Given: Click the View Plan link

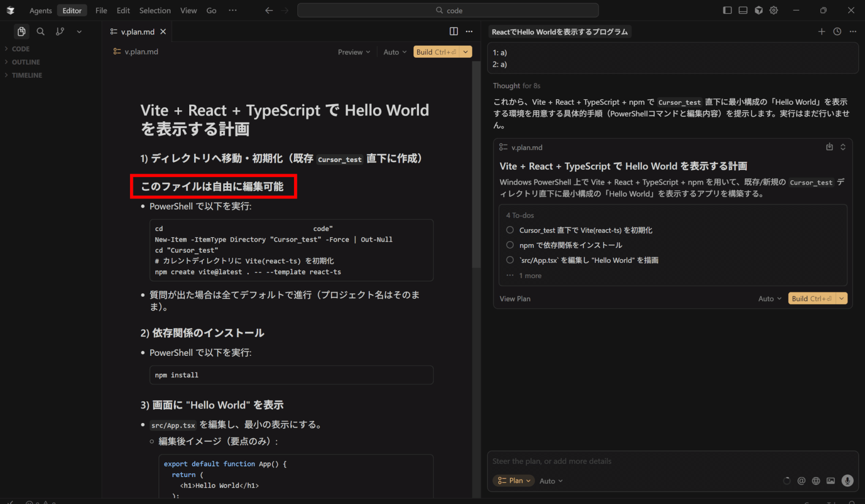Looking at the screenshot, I should (x=515, y=298).
